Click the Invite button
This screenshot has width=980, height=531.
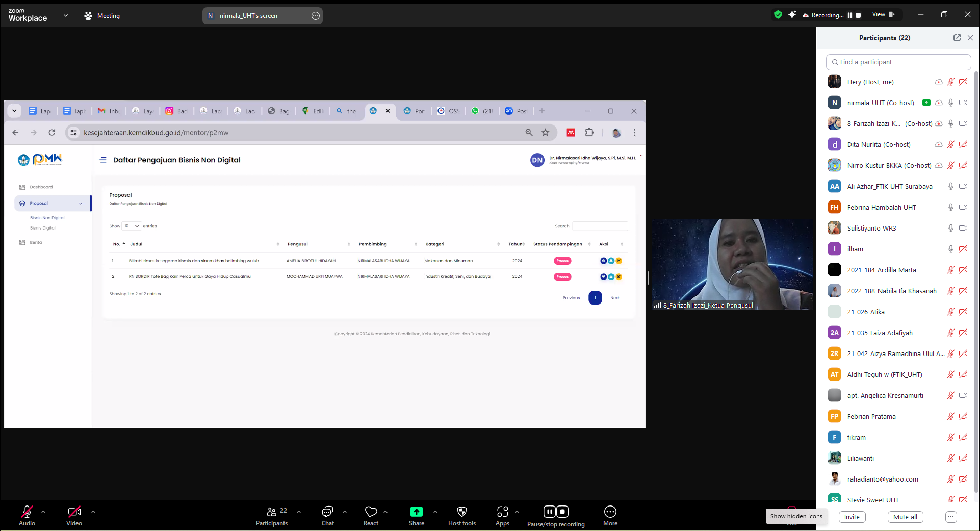pyautogui.click(x=852, y=517)
